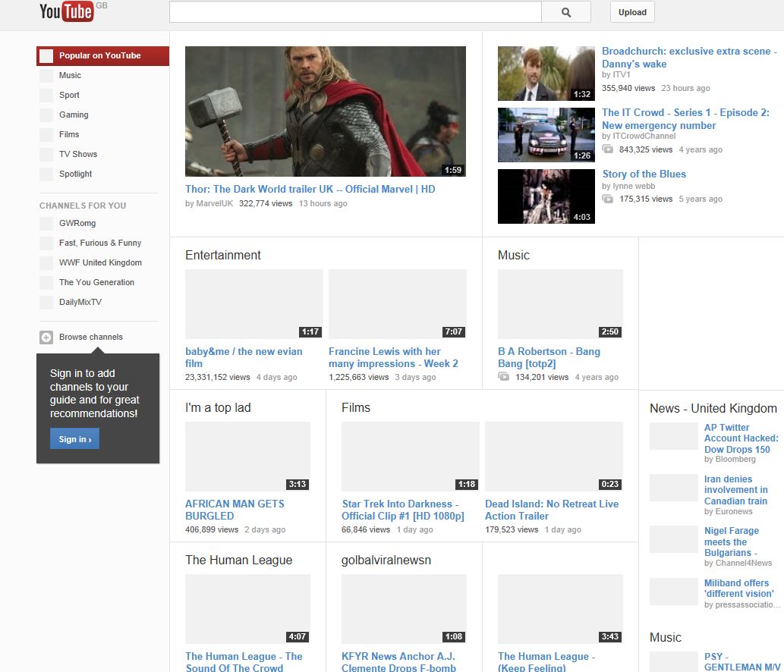Click the blue Sign in button
This screenshot has width=784, height=672.
(74, 439)
